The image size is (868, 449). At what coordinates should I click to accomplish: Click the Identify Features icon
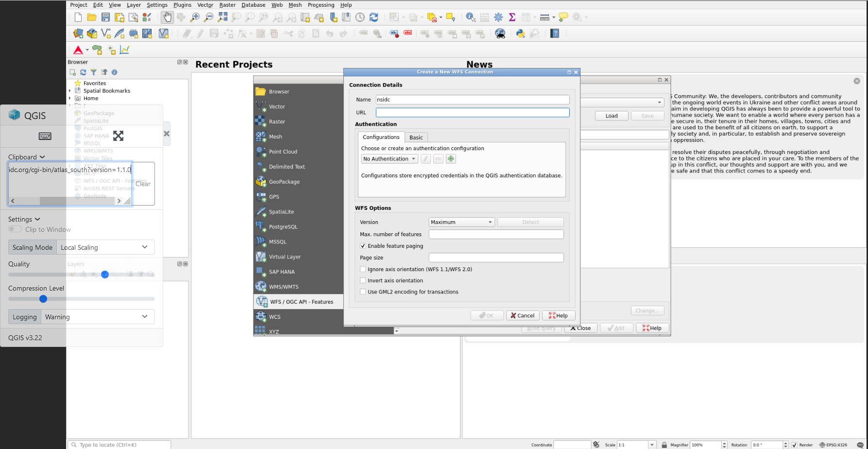click(470, 17)
